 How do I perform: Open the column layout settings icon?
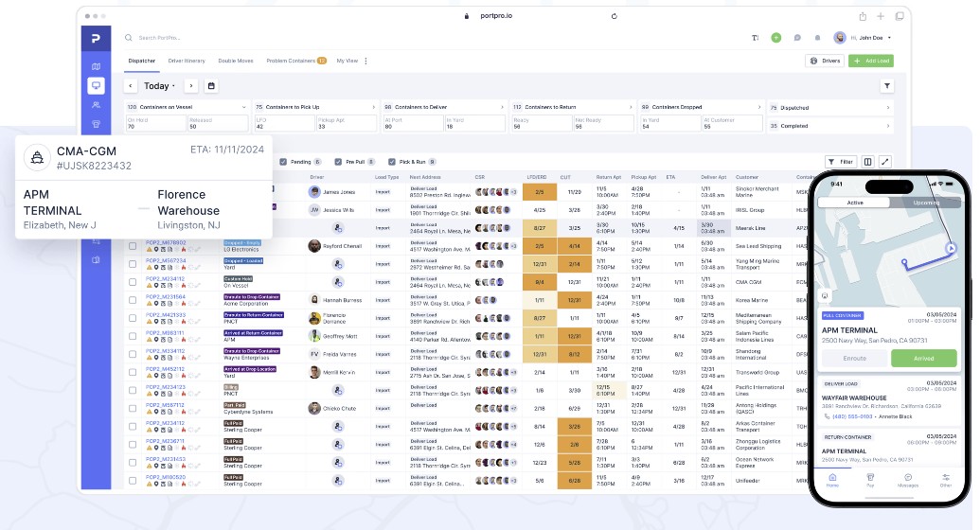click(868, 162)
